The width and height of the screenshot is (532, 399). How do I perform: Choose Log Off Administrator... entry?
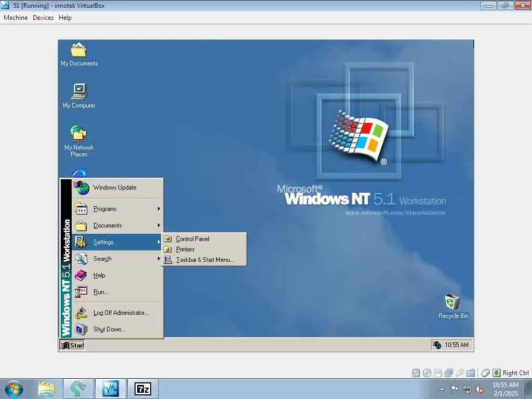[117, 312]
